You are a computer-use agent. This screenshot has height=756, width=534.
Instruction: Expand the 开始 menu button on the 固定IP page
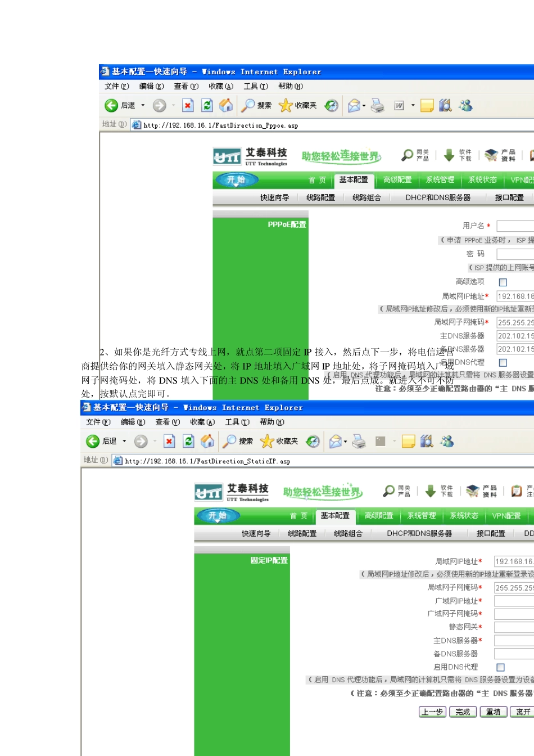218,516
